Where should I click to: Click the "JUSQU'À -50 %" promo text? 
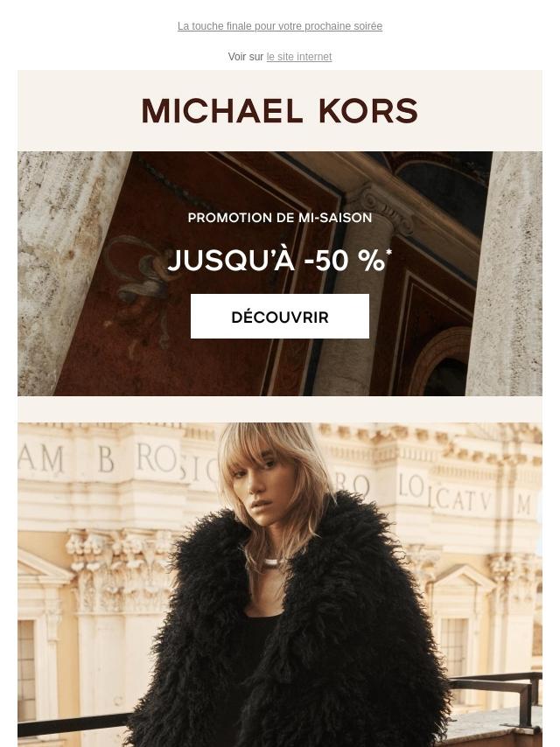coord(276,261)
